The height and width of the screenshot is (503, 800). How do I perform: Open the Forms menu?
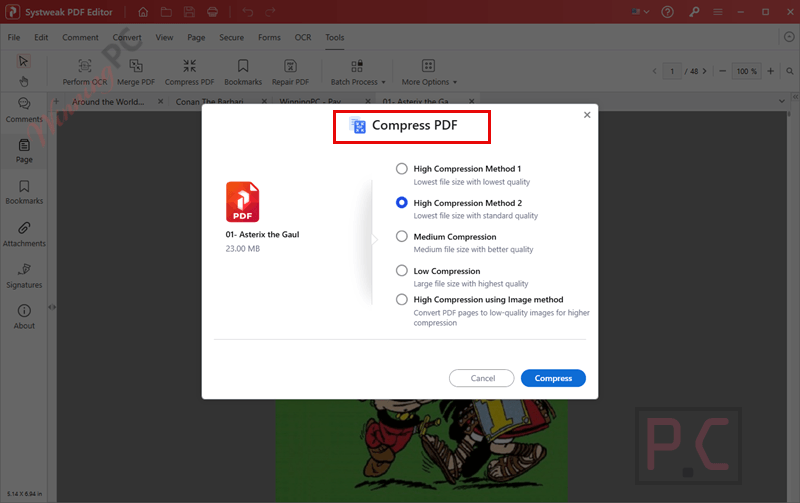click(269, 38)
